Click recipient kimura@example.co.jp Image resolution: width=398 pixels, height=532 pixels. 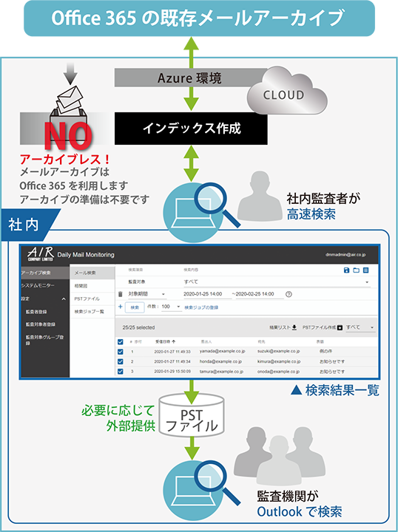coord(279,361)
